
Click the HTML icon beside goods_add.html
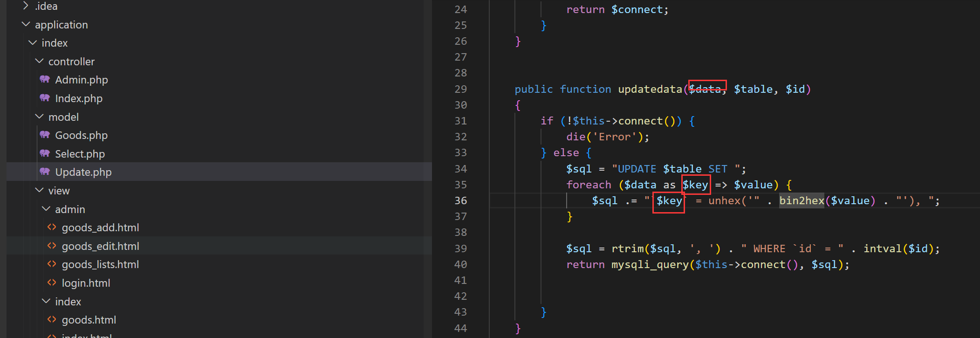click(x=52, y=227)
